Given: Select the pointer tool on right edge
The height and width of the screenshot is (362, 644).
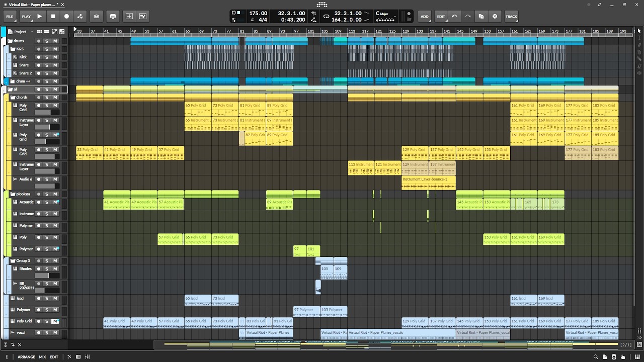Looking at the screenshot, I should [x=639, y=31].
